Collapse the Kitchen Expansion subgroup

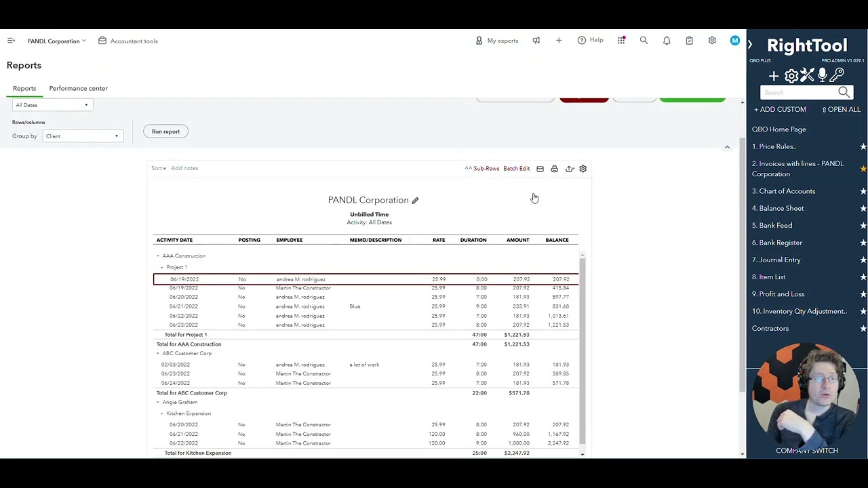click(x=162, y=413)
